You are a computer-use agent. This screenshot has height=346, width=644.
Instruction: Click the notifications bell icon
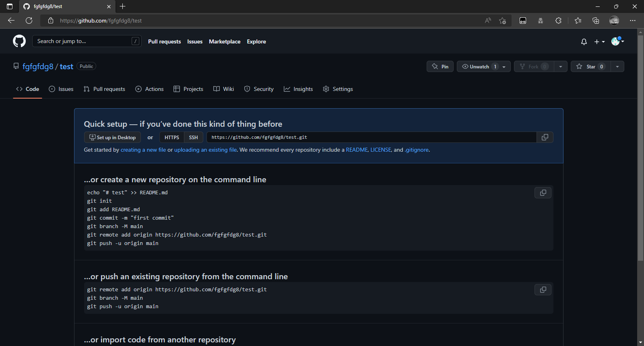tap(584, 41)
